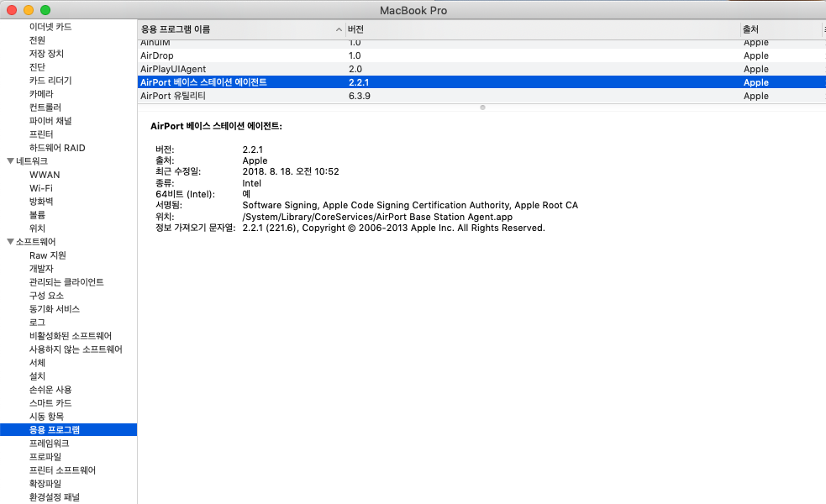Select Wi-Fi in sidebar
This screenshot has width=826, height=504.
[40, 188]
